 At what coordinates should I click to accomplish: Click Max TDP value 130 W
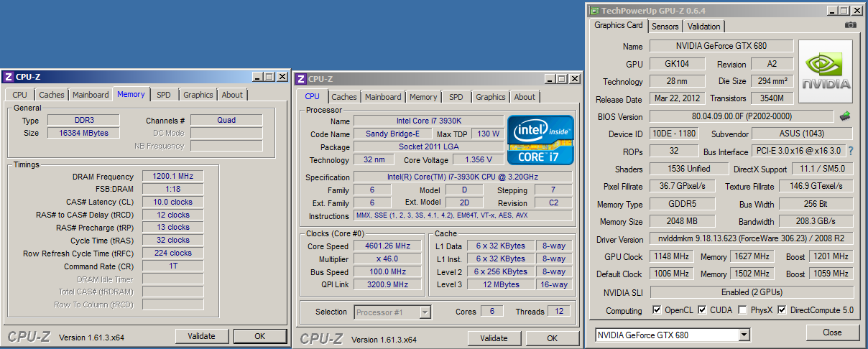489,134
